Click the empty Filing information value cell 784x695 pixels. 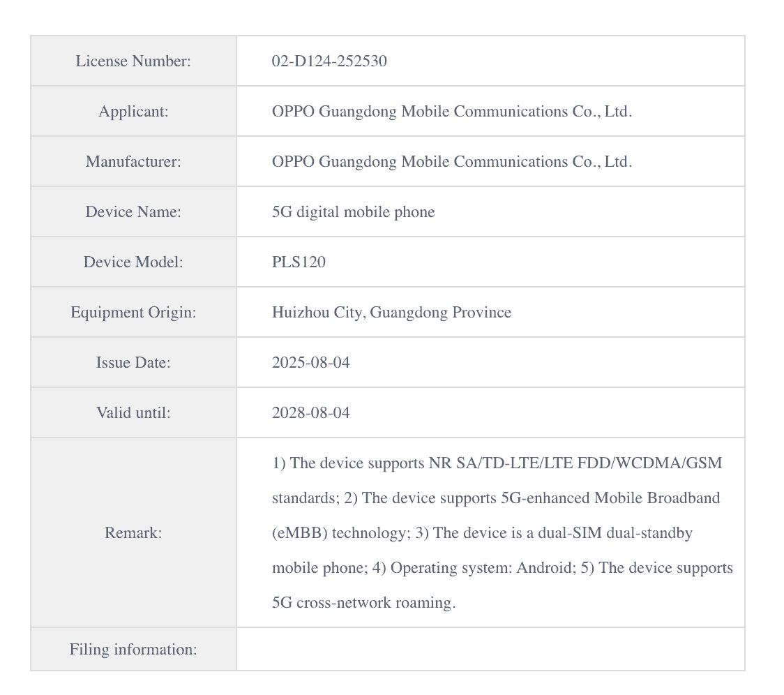coord(490,650)
